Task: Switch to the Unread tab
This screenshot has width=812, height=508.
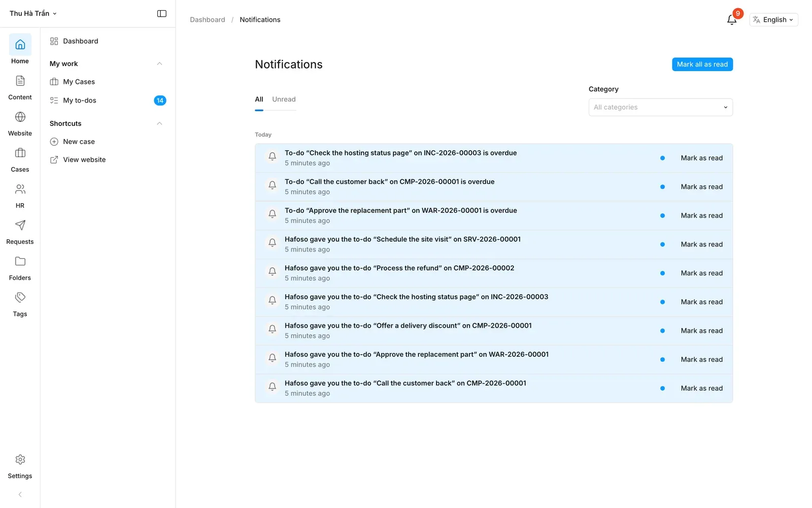Action: [x=284, y=100]
